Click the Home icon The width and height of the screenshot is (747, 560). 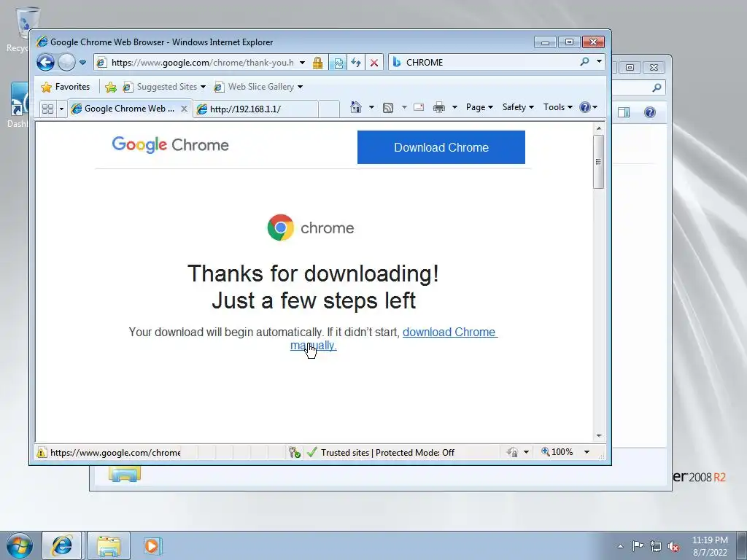point(356,107)
